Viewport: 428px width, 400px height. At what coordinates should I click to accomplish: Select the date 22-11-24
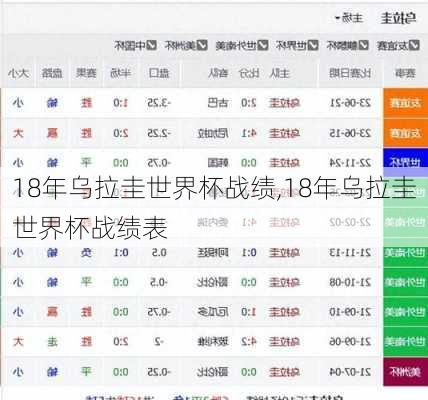pyautogui.click(x=350, y=163)
